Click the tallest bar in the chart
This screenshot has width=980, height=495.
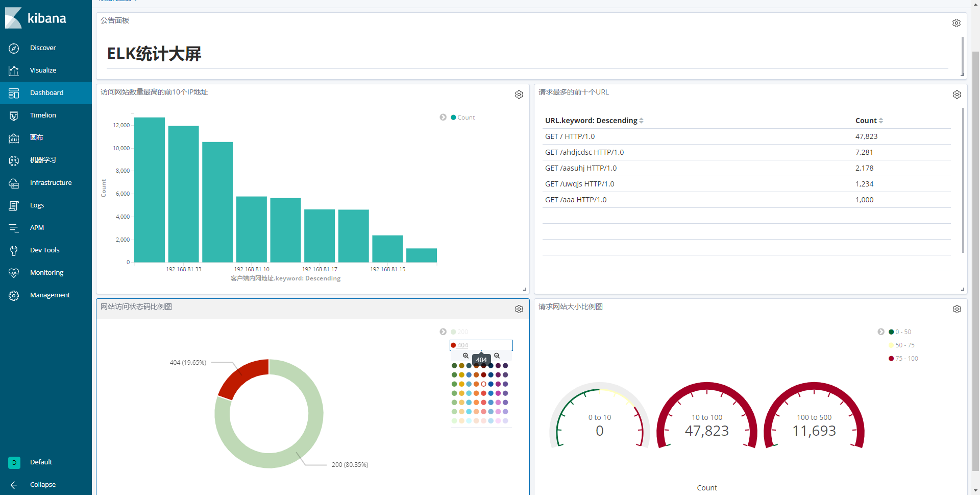tap(150, 190)
